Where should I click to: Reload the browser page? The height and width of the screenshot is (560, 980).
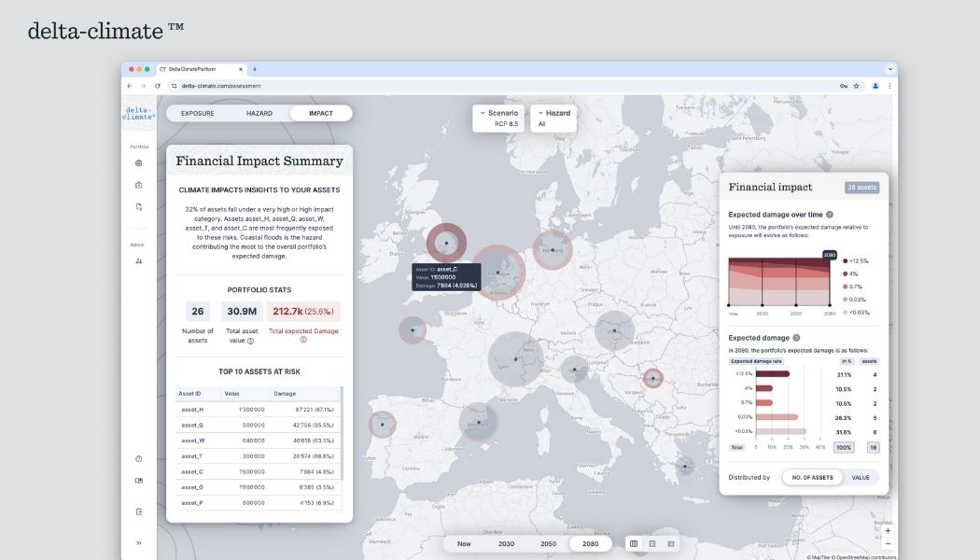point(158,86)
